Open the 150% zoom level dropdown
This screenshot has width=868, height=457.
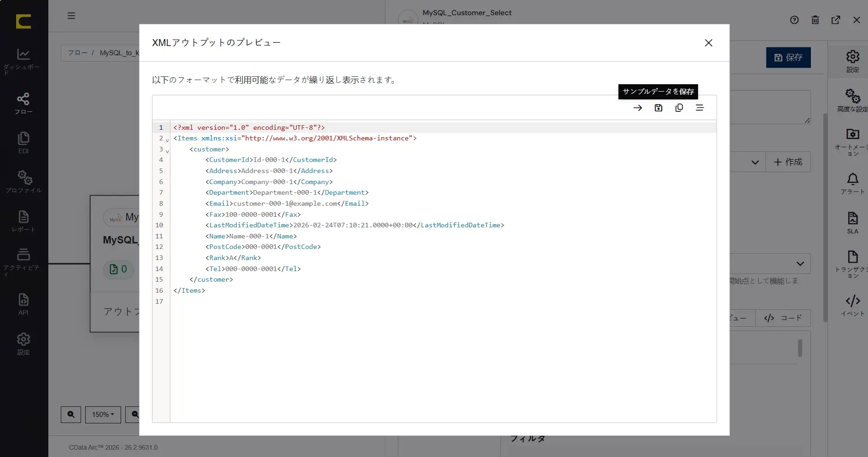click(103, 415)
